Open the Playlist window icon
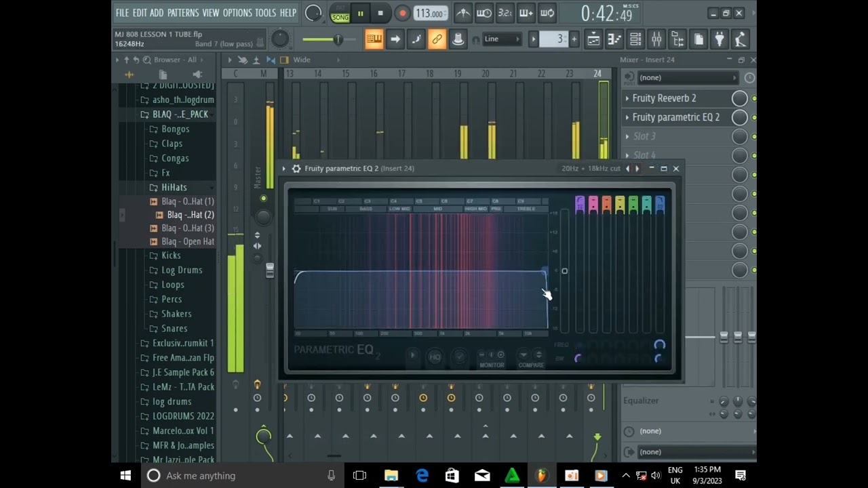Viewport: 868px width, 488px height. [593, 39]
